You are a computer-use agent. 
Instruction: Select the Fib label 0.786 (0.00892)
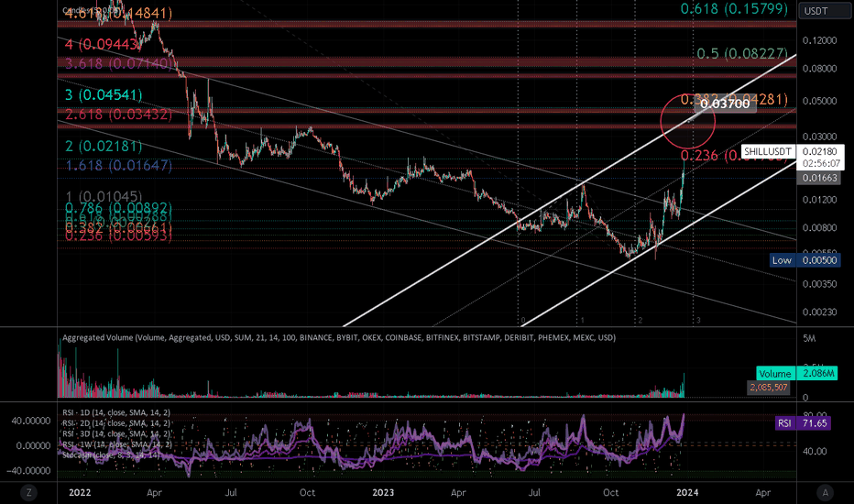(x=119, y=208)
